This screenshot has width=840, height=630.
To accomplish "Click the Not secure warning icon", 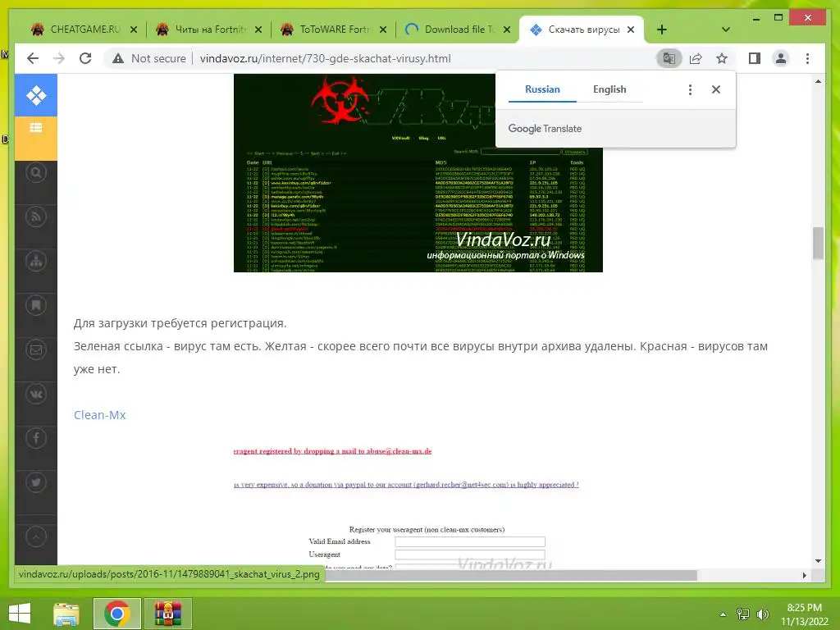I will point(118,58).
